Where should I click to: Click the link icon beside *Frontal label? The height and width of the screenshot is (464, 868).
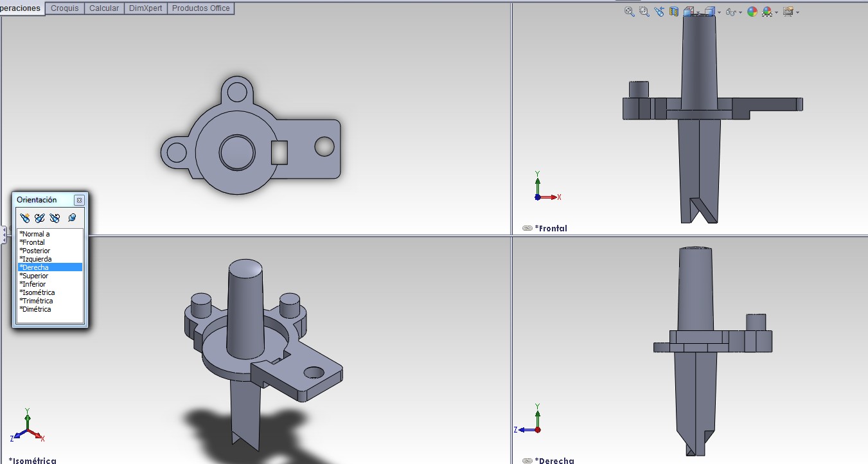coord(527,228)
